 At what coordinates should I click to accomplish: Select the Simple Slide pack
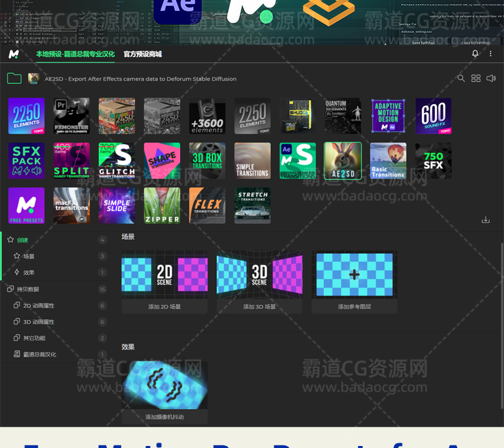(117, 206)
